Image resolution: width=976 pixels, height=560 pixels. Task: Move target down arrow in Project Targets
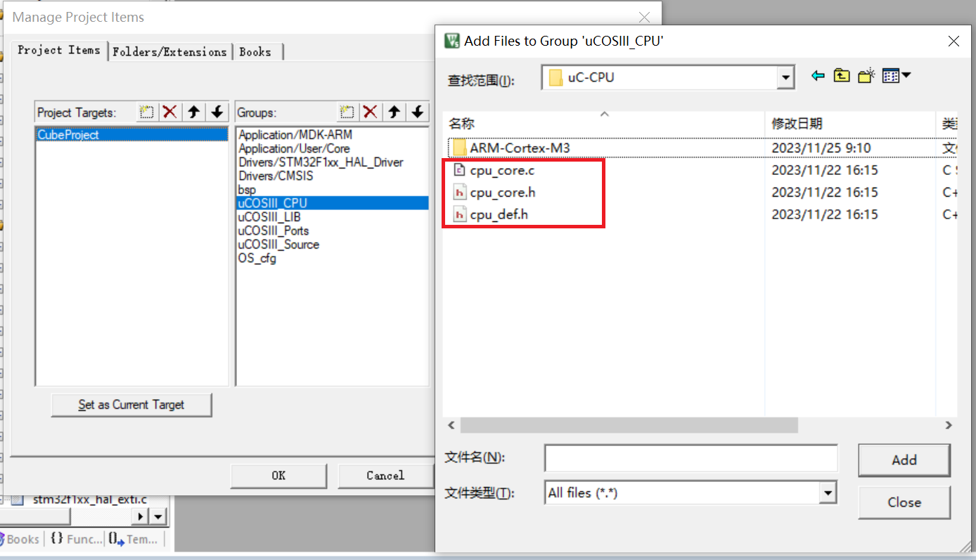217,112
